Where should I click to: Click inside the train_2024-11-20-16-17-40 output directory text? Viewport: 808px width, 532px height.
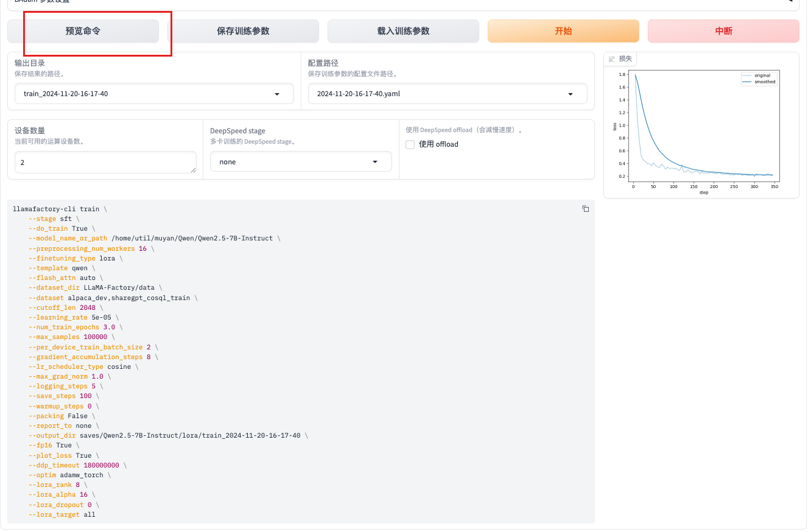pyautogui.click(x=66, y=94)
